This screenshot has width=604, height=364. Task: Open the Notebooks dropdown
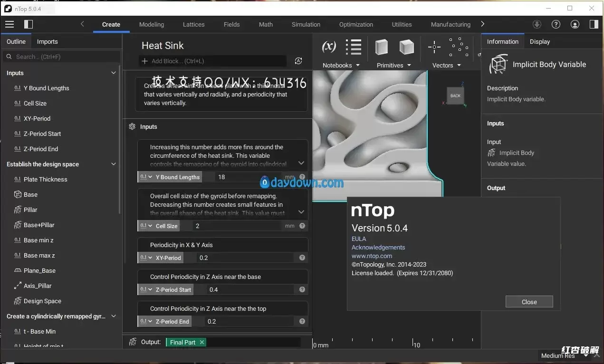point(341,65)
